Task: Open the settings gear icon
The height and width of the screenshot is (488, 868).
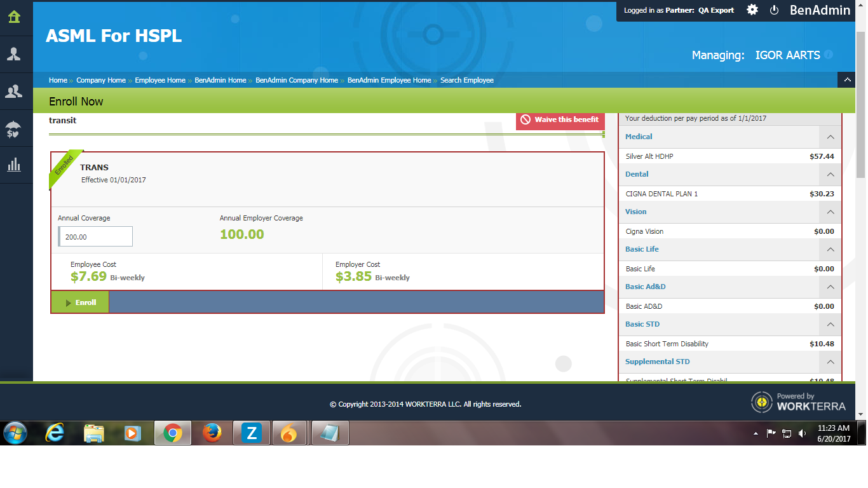Action: coord(752,10)
